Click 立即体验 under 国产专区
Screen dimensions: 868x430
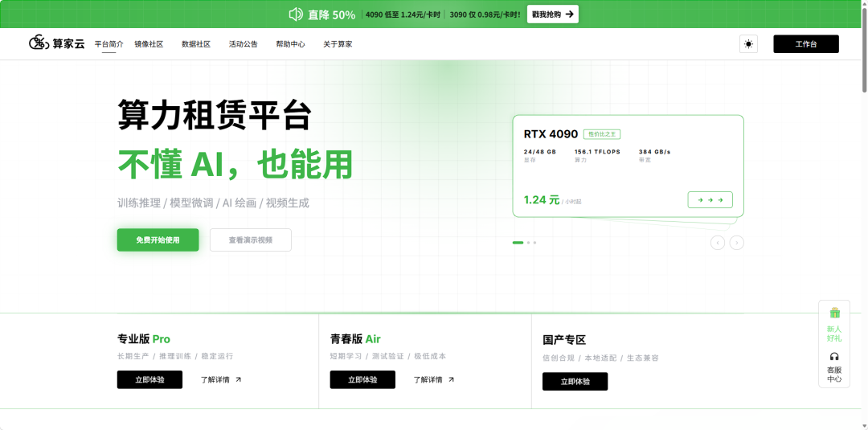tap(575, 381)
